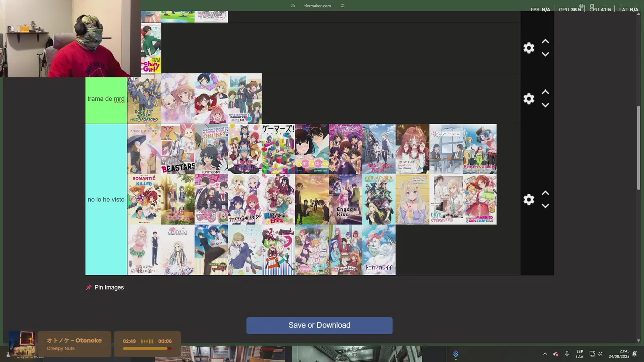The width and height of the screenshot is (644, 362).
Task: Select 'A Sign of Affection' poster
Action: point(144,149)
